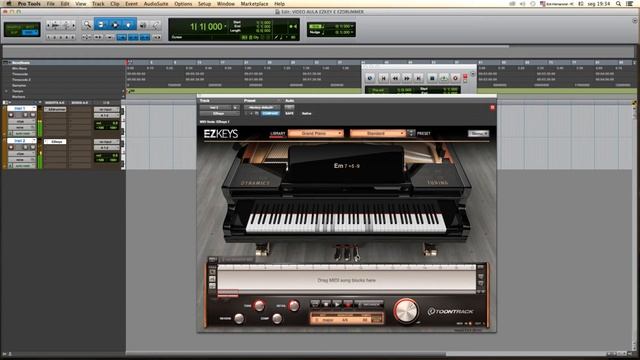Click the EZkeys Reverb knob
This screenshot has height=360, width=640.
pyautogui.click(x=239, y=318)
